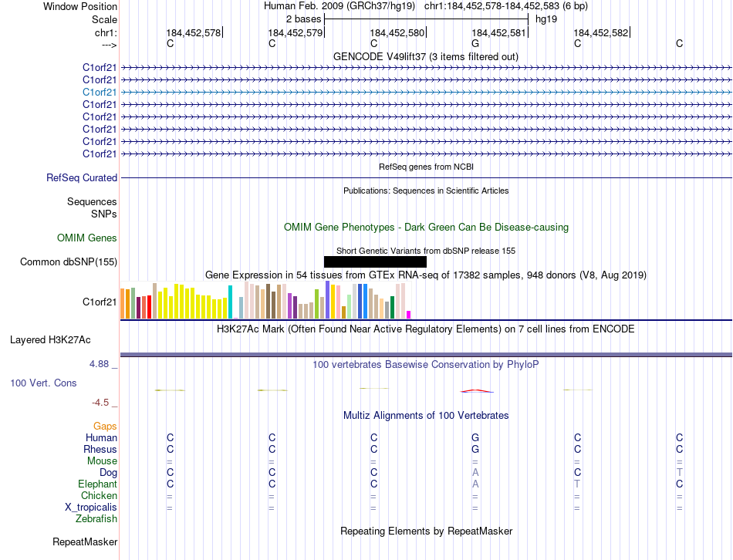Click the G base in Rhesus alignment row

475,449
